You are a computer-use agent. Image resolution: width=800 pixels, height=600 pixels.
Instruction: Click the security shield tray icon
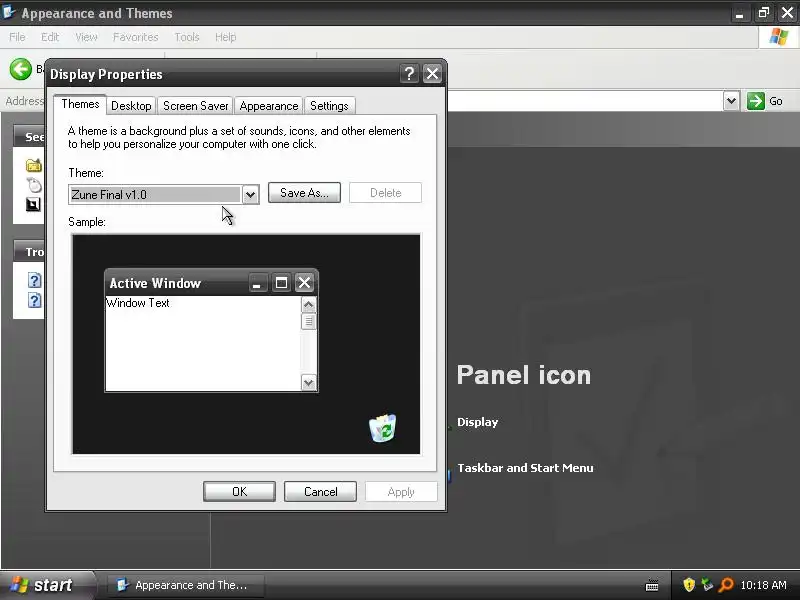tap(689, 585)
